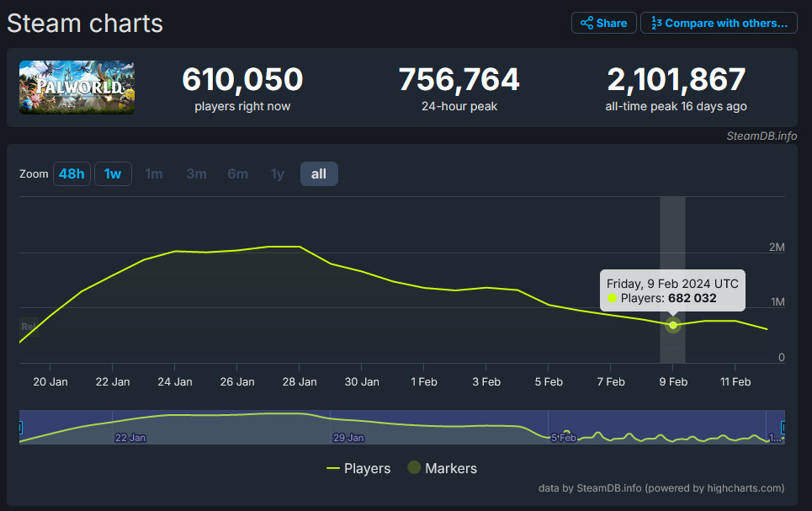Click the 20 Jan axis label
812x511 pixels.
pos(50,382)
